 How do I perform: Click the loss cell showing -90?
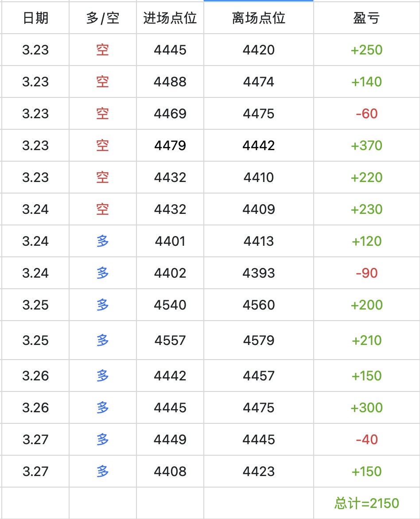coord(366,273)
